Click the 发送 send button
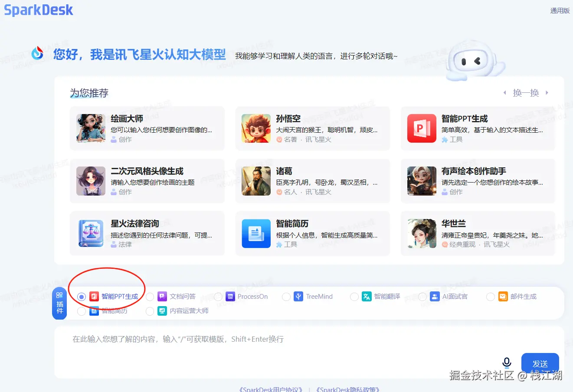 [x=540, y=363]
